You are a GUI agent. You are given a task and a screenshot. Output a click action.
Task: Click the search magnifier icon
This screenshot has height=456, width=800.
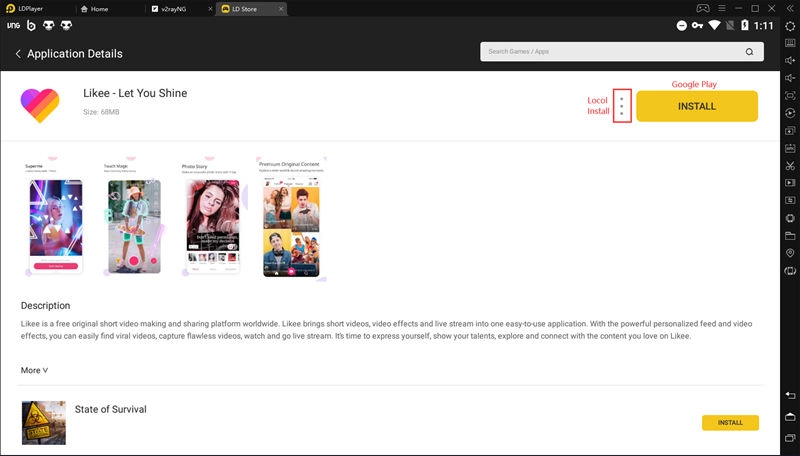(749, 52)
